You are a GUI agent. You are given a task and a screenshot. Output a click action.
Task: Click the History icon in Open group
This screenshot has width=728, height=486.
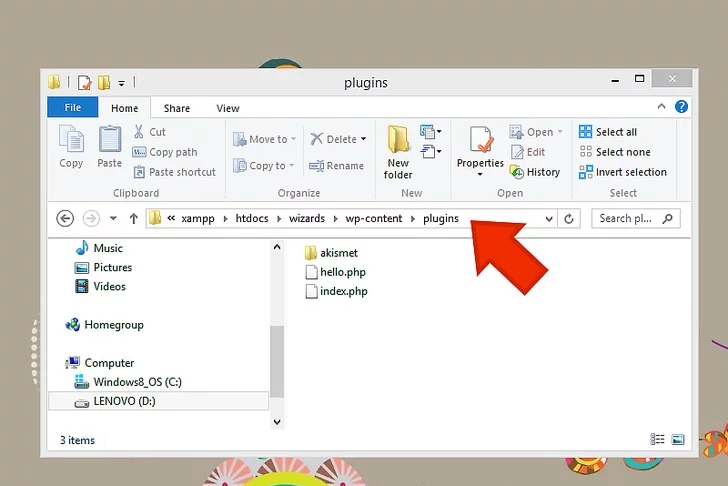point(517,172)
